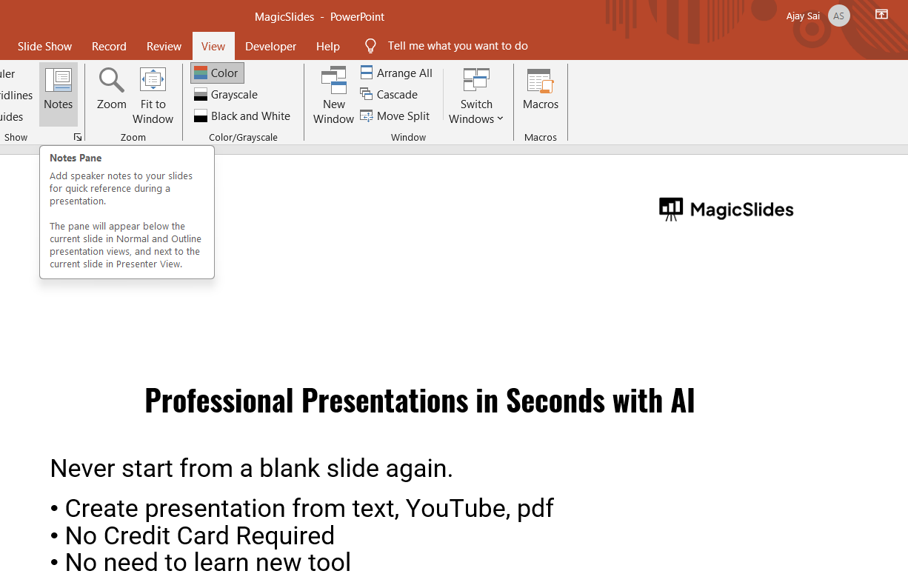Click the MagicSlides logo on the slide
The image size is (908, 588).
(726, 210)
